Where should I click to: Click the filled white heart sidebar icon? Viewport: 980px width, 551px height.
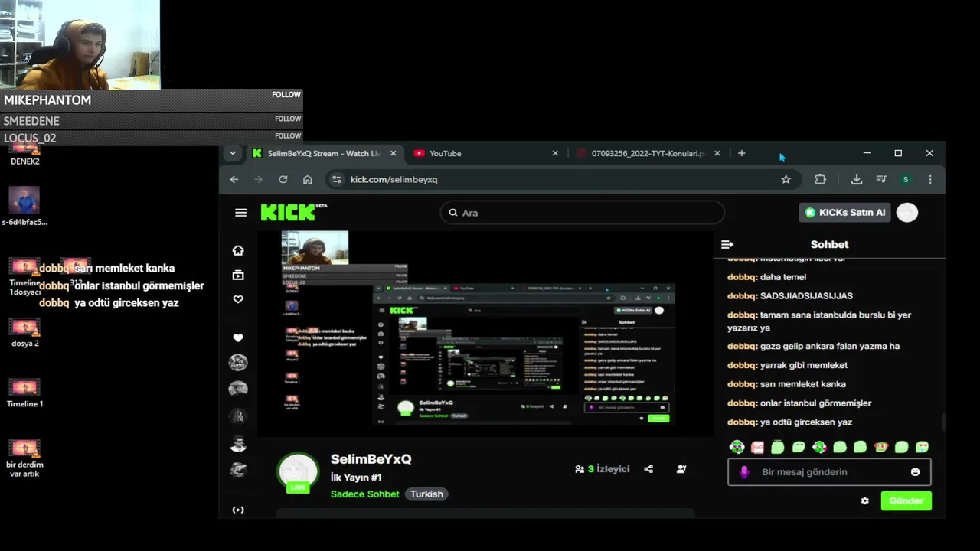point(238,337)
